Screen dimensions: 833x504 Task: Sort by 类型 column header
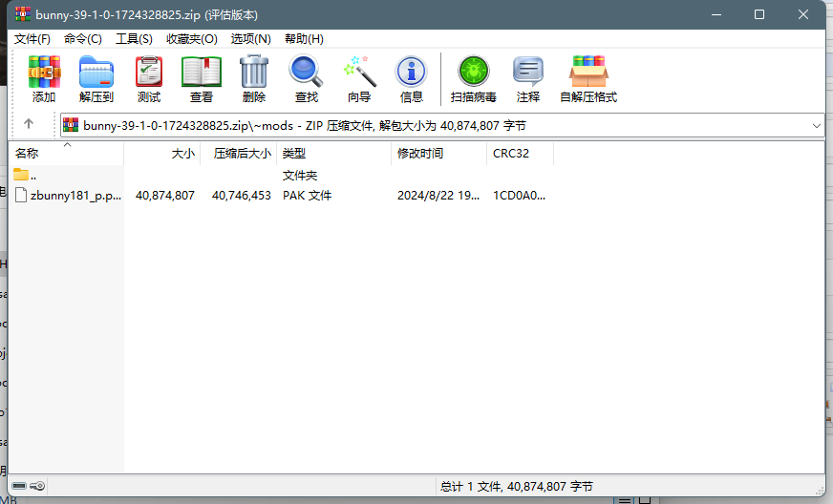click(x=334, y=154)
